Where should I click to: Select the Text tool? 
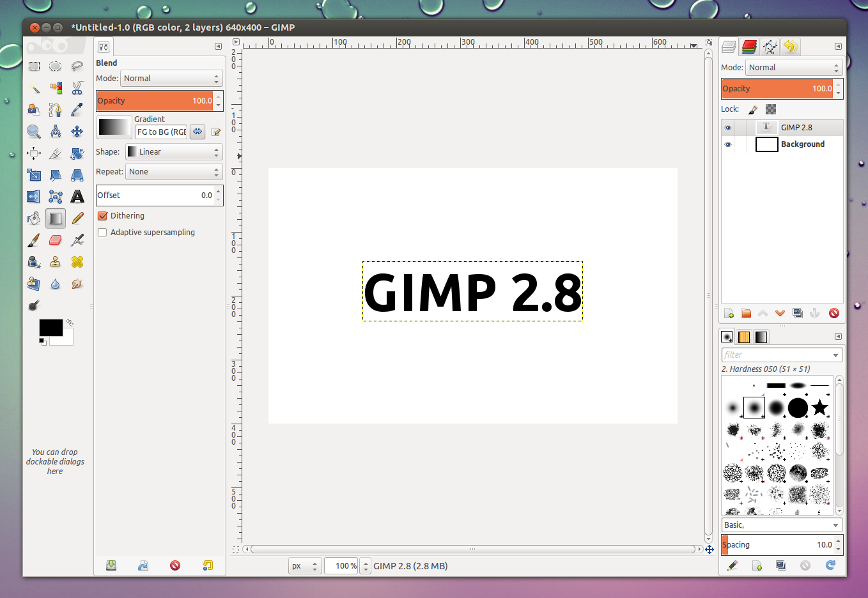[x=77, y=196]
